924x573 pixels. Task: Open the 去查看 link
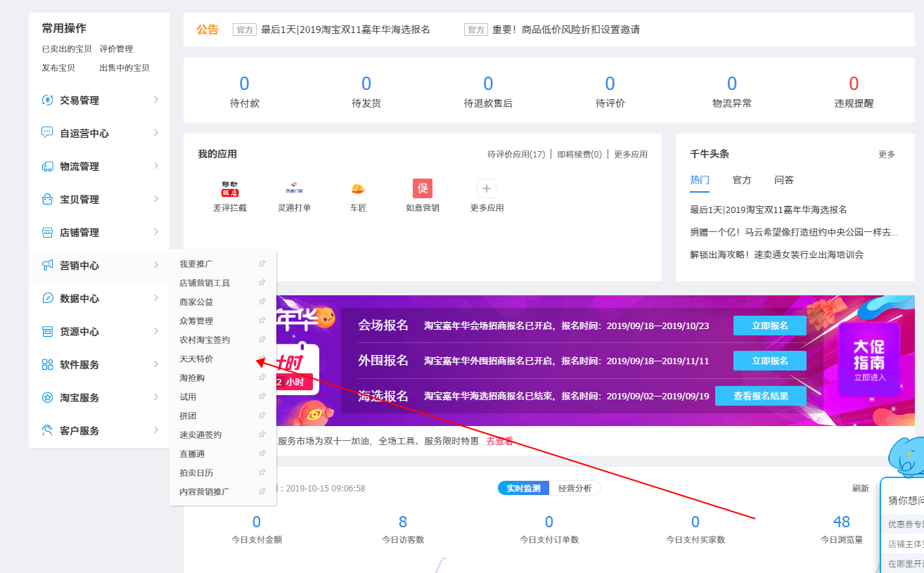tap(499, 442)
